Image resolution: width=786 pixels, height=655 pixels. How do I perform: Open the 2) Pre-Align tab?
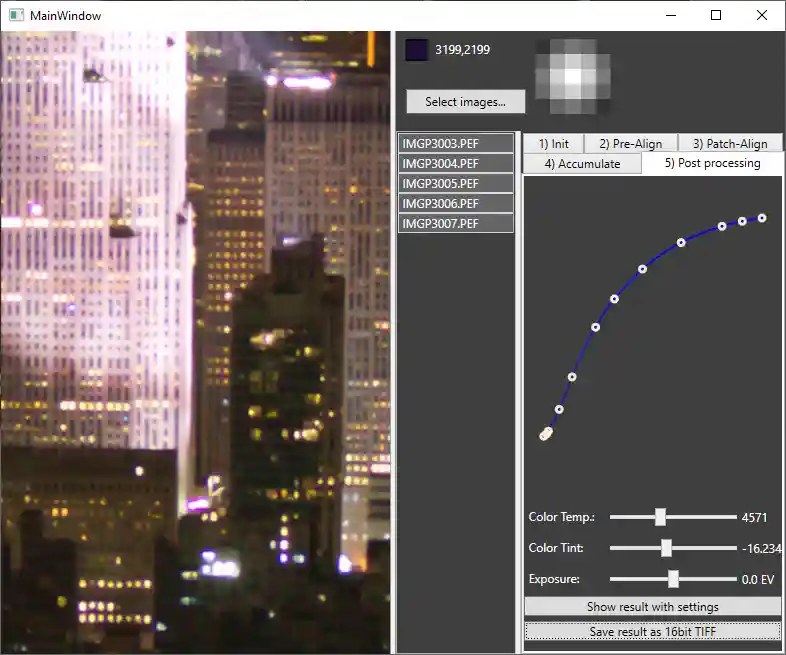[x=630, y=144]
